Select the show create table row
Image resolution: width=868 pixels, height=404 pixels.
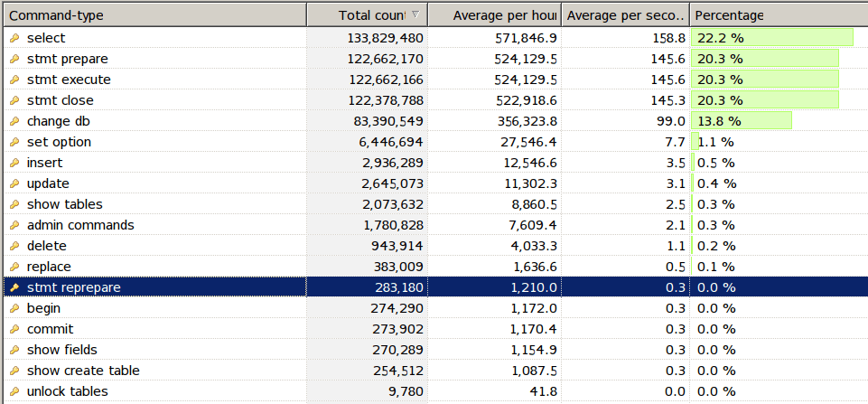coord(83,371)
